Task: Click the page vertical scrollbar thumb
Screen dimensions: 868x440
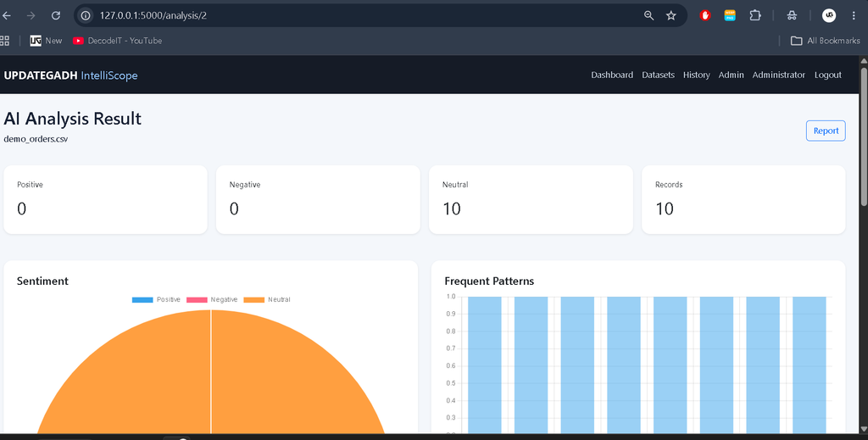Action: coord(863,136)
